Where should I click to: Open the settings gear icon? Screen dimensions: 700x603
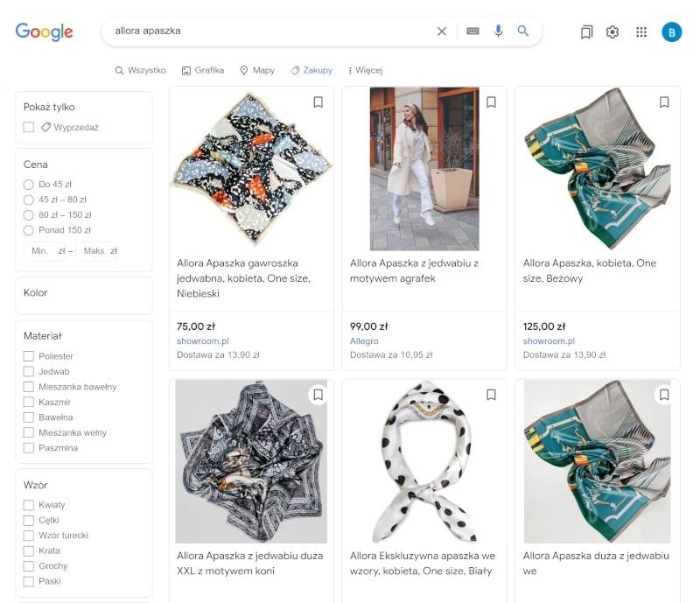(612, 32)
